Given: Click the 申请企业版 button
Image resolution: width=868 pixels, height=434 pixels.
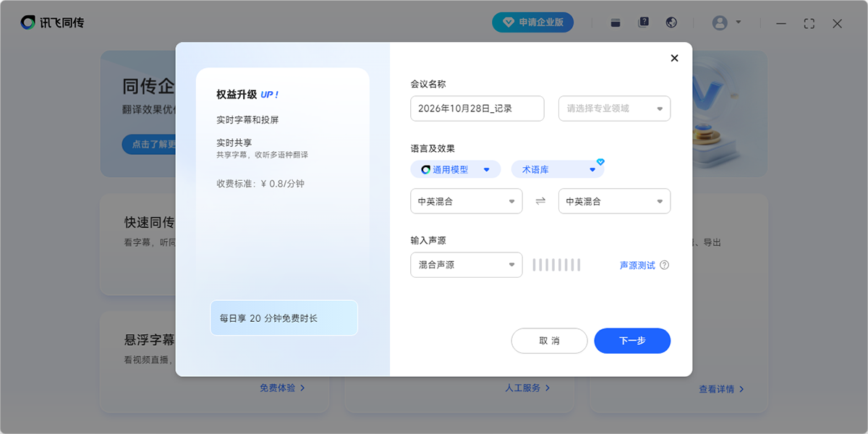Looking at the screenshot, I should 533,22.
